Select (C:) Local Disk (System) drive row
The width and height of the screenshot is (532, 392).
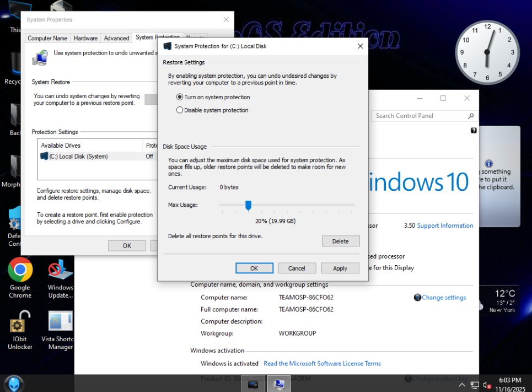(97, 156)
